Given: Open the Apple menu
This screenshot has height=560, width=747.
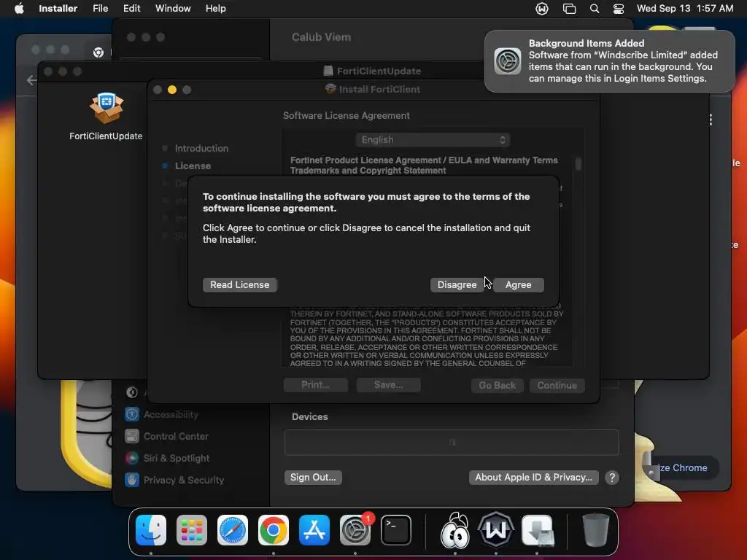Looking at the screenshot, I should coord(19,8).
